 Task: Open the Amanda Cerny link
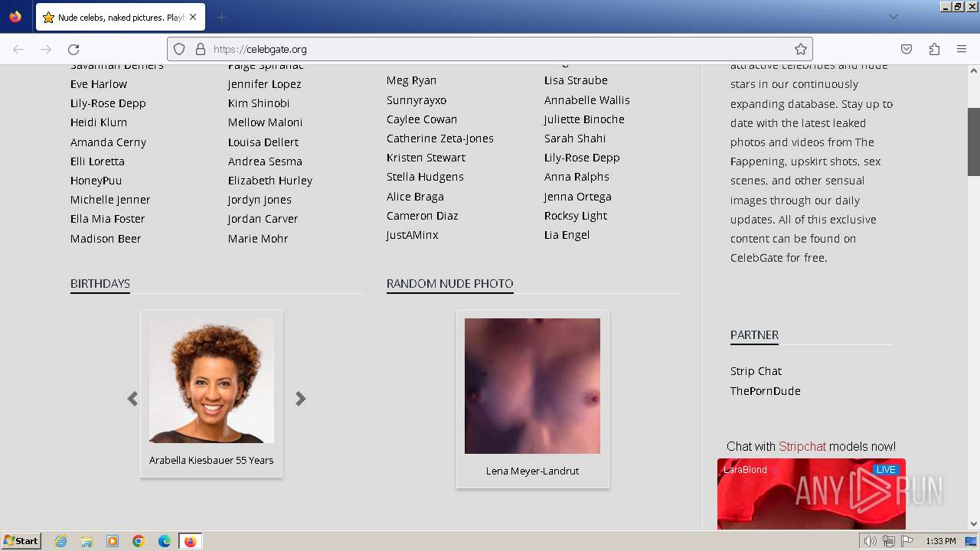coord(108,142)
